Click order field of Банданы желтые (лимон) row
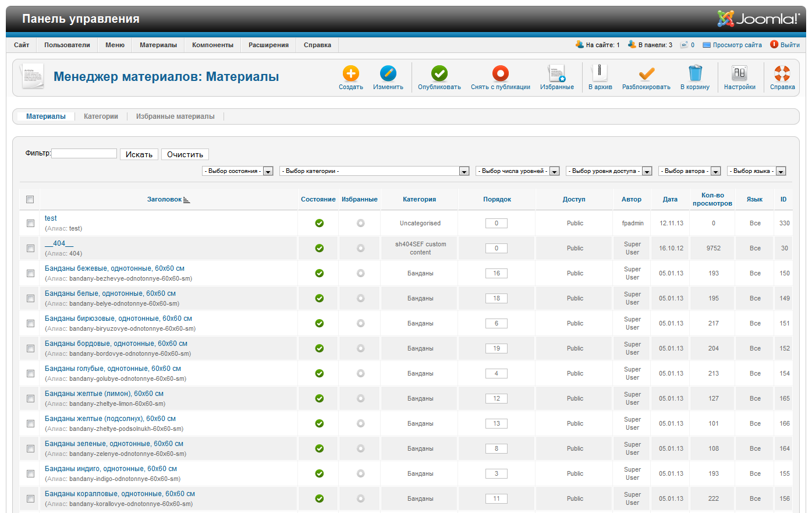812x513 pixels. [497, 398]
